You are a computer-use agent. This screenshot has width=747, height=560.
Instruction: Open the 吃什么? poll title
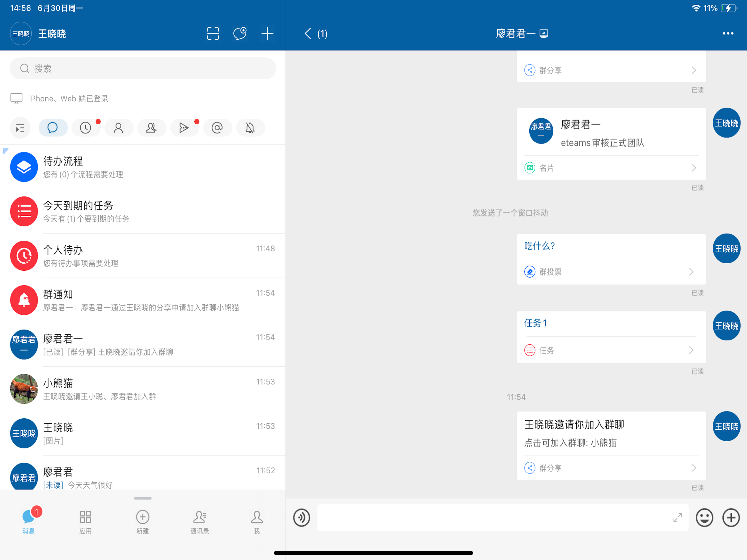(539, 246)
